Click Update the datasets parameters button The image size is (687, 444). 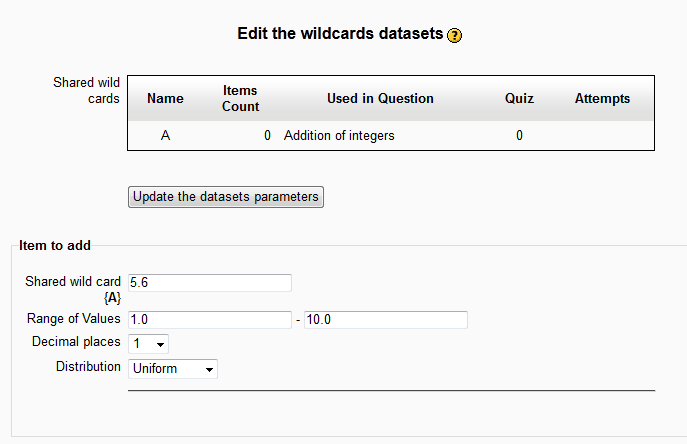coord(226,197)
